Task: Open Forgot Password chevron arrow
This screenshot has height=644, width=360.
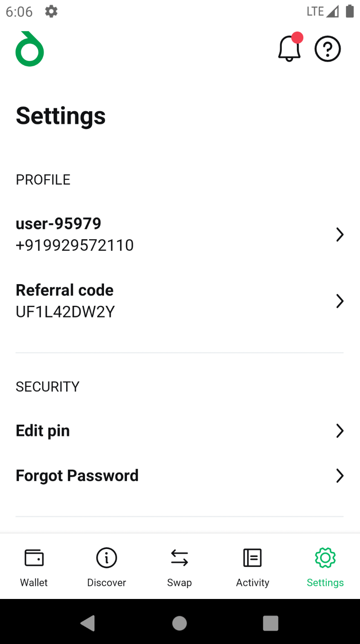Action: (340, 476)
